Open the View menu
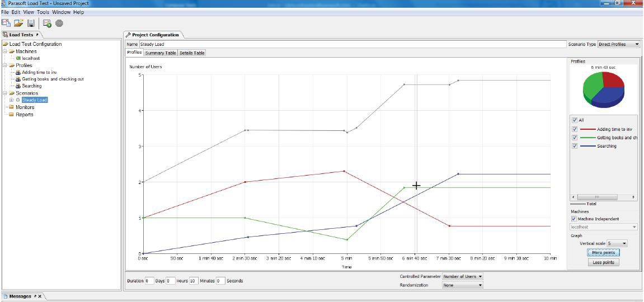 point(29,12)
